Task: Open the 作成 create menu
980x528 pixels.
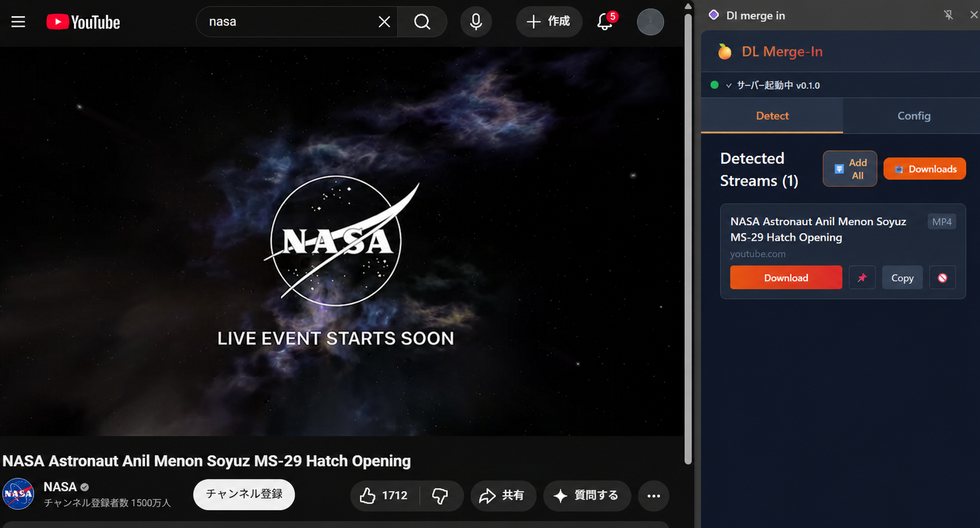Action: pos(549,22)
